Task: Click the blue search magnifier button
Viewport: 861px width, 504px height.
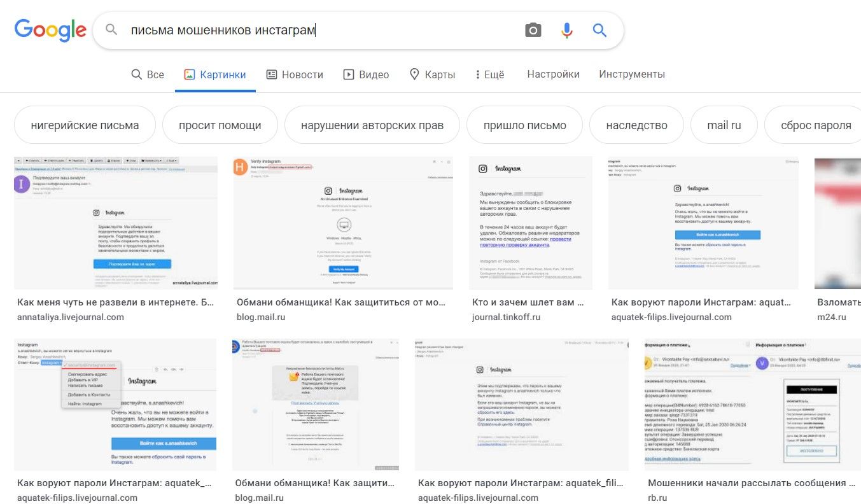Action: click(x=599, y=30)
